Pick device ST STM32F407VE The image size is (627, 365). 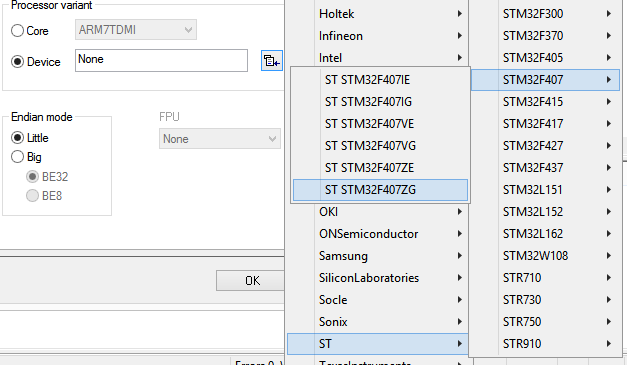pyautogui.click(x=380, y=124)
